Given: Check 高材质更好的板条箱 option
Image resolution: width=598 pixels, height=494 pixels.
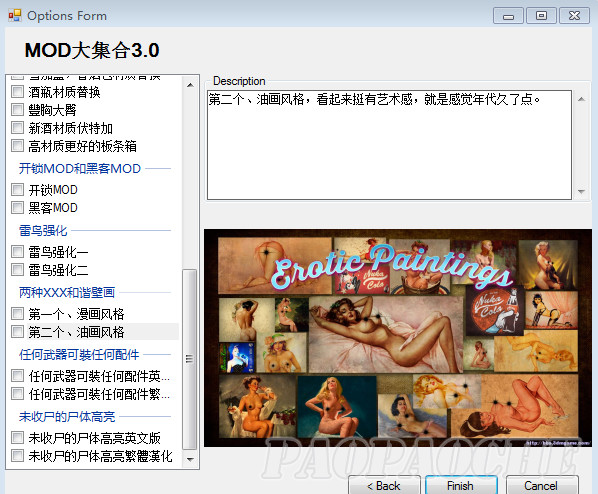Looking at the screenshot, I should click(18, 146).
